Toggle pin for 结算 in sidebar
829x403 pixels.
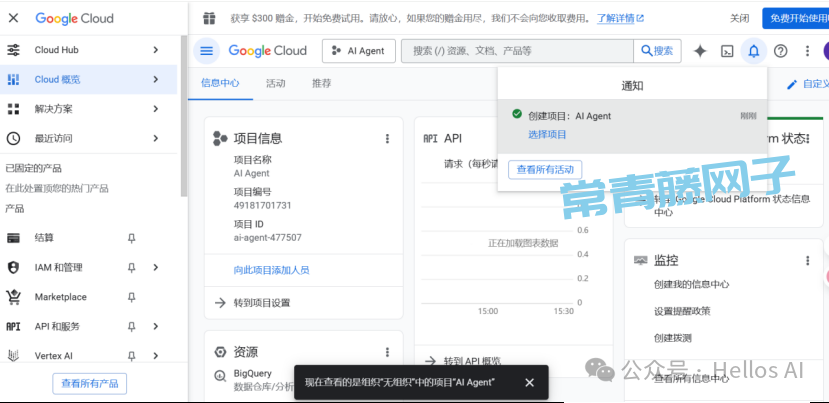click(131, 238)
